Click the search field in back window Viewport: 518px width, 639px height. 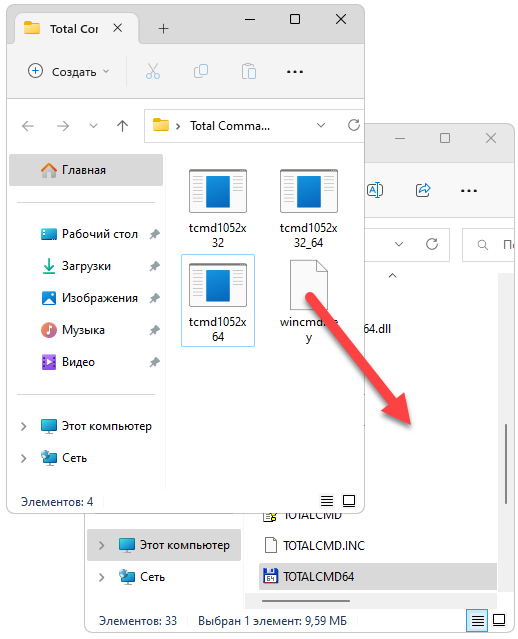point(488,245)
